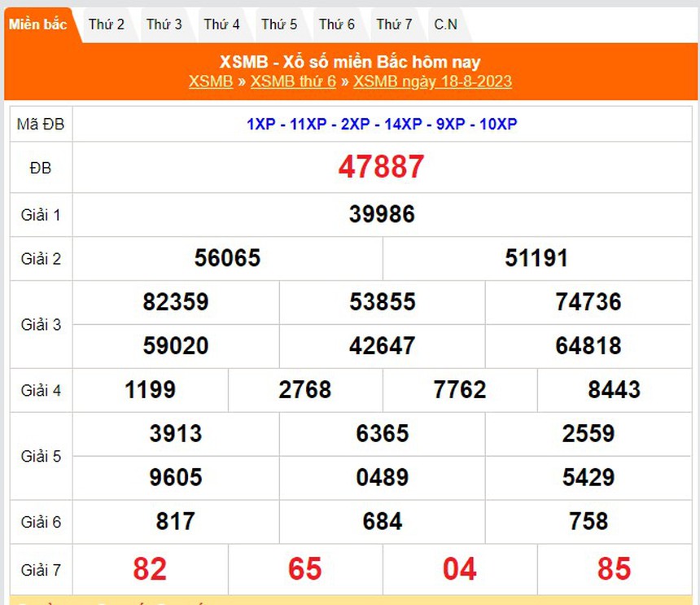Viewport: 700px width, 605px height.
Task: Click the jackpot number 47887
Action: (383, 168)
